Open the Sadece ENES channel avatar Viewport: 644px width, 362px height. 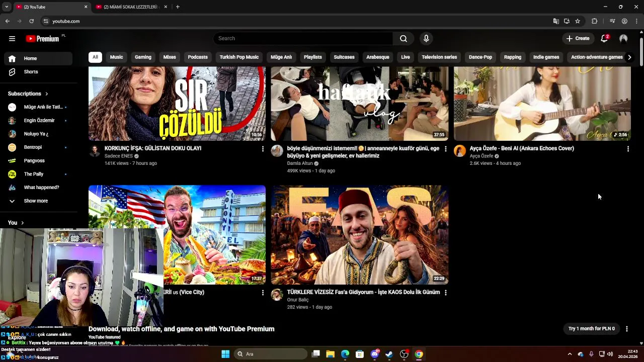pyautogui.click(x=95, y=151)
